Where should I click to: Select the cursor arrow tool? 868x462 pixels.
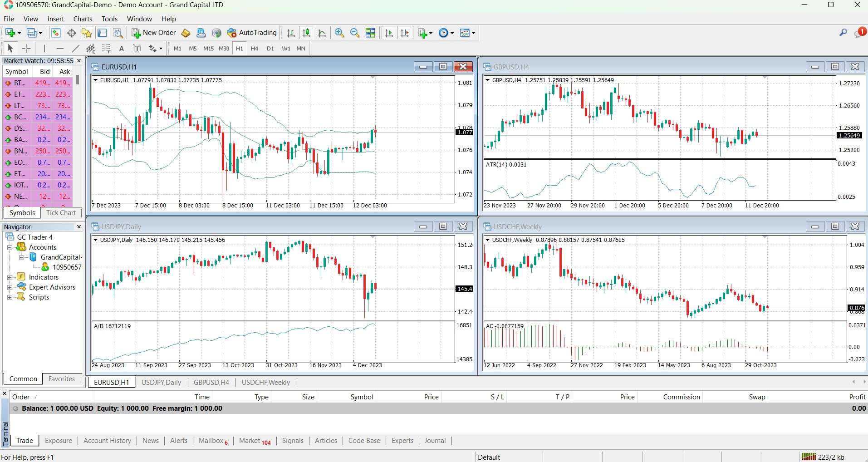(x=10, y=49)
